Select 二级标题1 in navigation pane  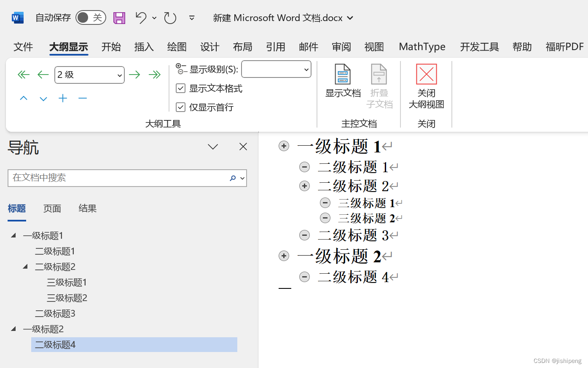pyautogui.click(x=55, y=251)
